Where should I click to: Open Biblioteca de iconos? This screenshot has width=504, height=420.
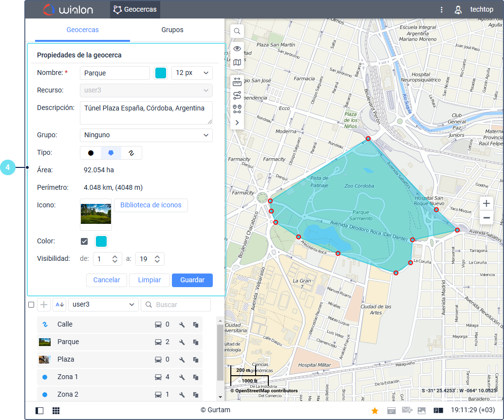coord(150,205)
